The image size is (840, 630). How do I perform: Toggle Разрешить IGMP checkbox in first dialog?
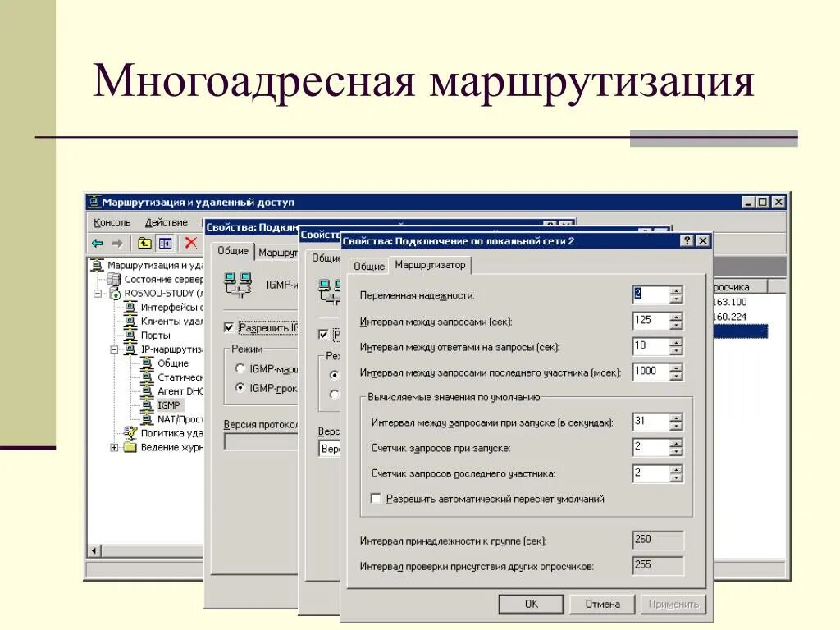coord(230,327)
